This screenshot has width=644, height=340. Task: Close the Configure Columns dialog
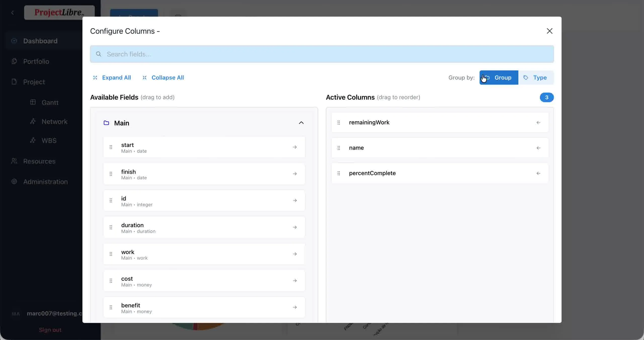pos(549,31)
